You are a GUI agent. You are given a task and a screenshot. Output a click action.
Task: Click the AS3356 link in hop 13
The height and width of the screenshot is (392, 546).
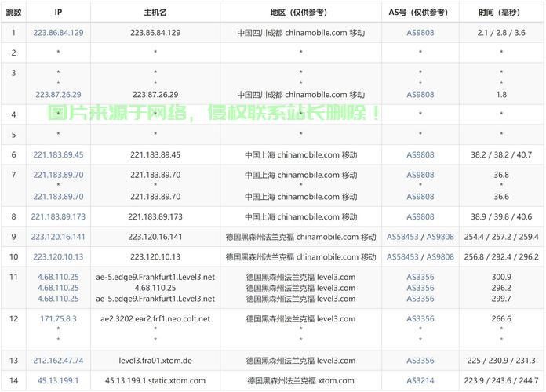pyautogui.click(x=420, y=360)
